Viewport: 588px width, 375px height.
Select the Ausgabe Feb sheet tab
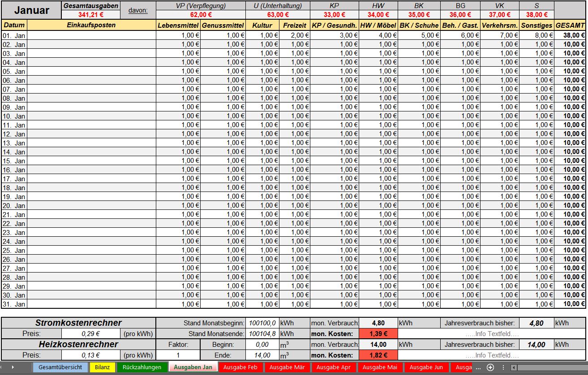(x=240, y=367)
